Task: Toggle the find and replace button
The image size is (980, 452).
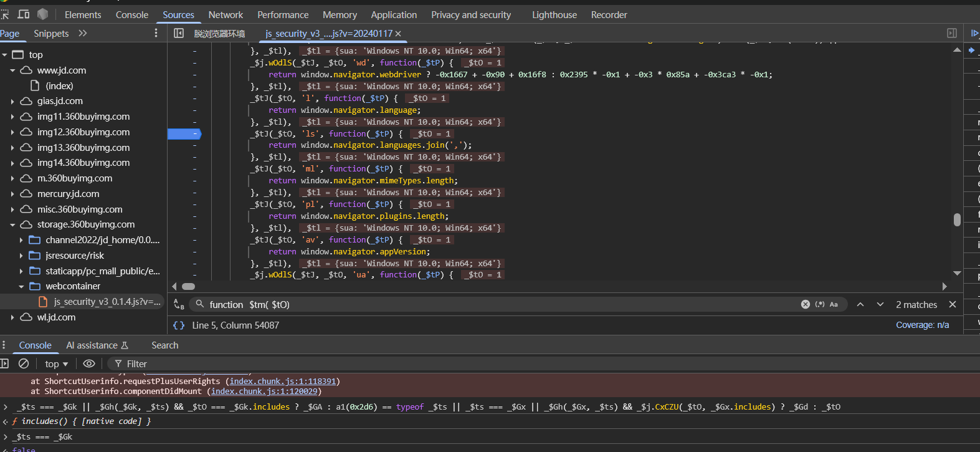Action: (179, 304)
